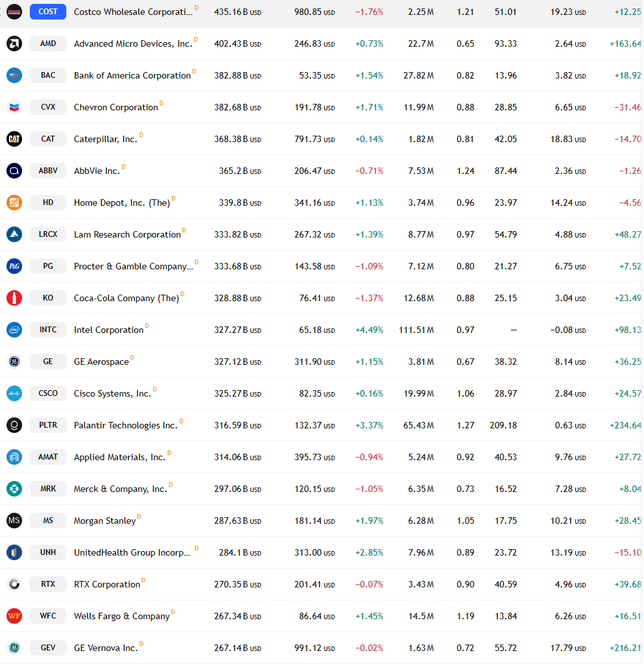The width and height of the screenshot is (644, 664).
Task: Click the RTX Corporation logo icon
Action: tap(14, 584)
